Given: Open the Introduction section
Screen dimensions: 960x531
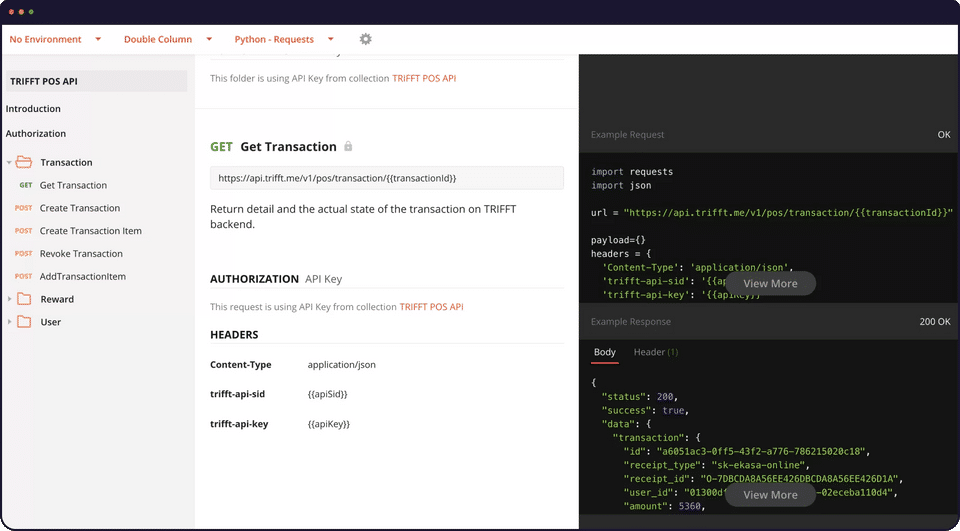Looking at the screenshot, I should pos(33,109).
